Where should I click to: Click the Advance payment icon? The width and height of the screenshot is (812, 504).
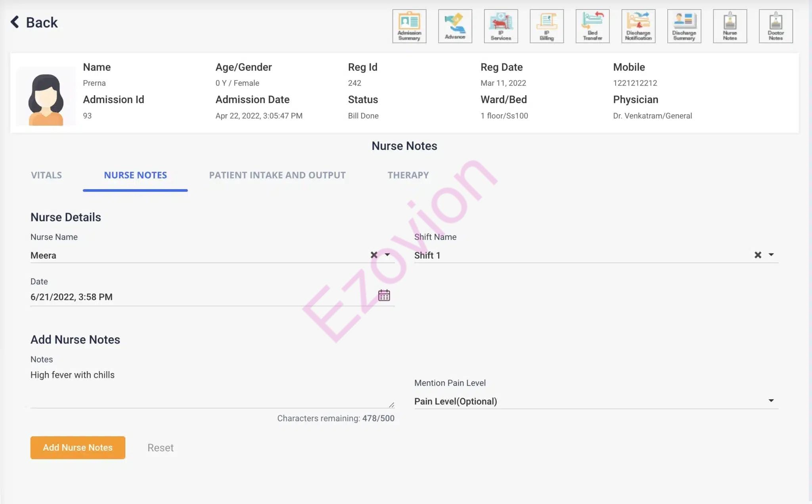point(455,26)
